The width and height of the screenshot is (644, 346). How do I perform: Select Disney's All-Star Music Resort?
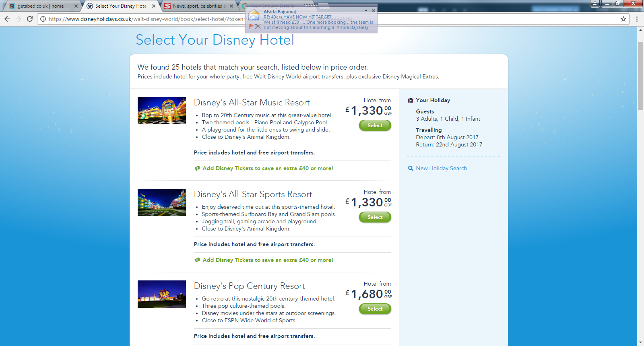click(375, 126)
